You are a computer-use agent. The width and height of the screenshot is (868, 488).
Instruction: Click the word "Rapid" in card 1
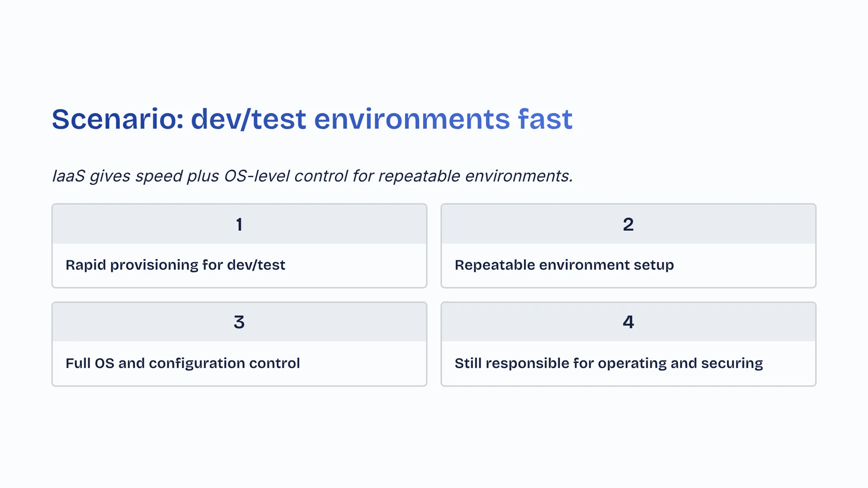[85, 265]
